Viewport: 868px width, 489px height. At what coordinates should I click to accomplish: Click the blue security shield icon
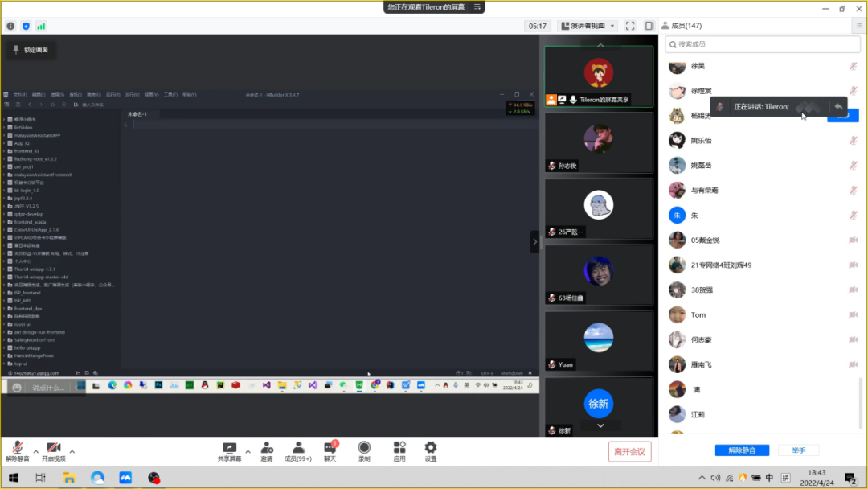tap(26, 26)
